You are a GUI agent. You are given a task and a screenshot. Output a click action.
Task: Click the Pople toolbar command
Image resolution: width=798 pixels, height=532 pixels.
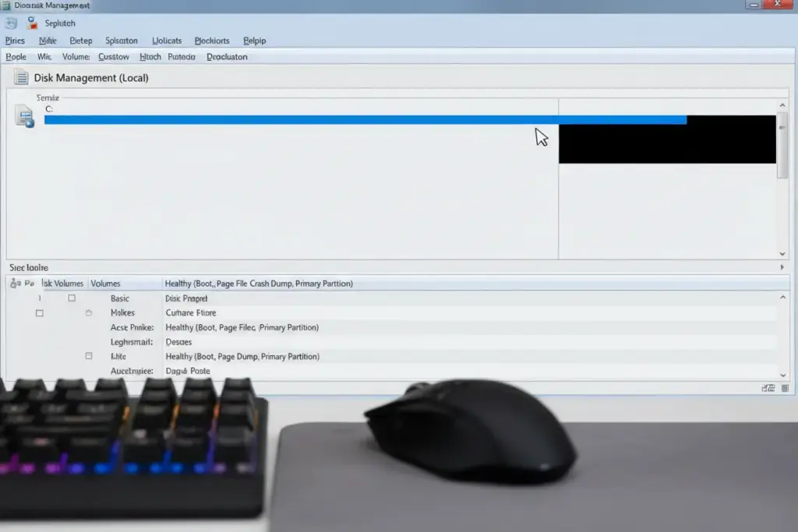point(16,56)
